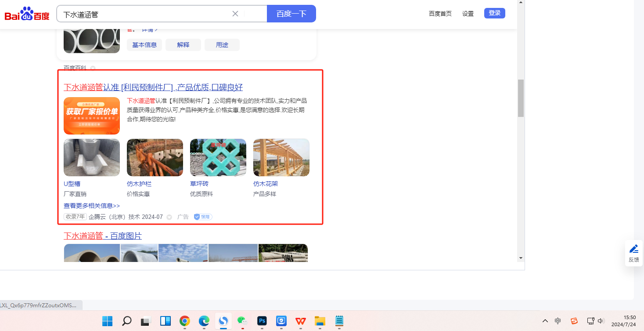Open the pipe thumbnail in the Baike card
The height and width of the screenshot is (331, 644).
(92, 41)
